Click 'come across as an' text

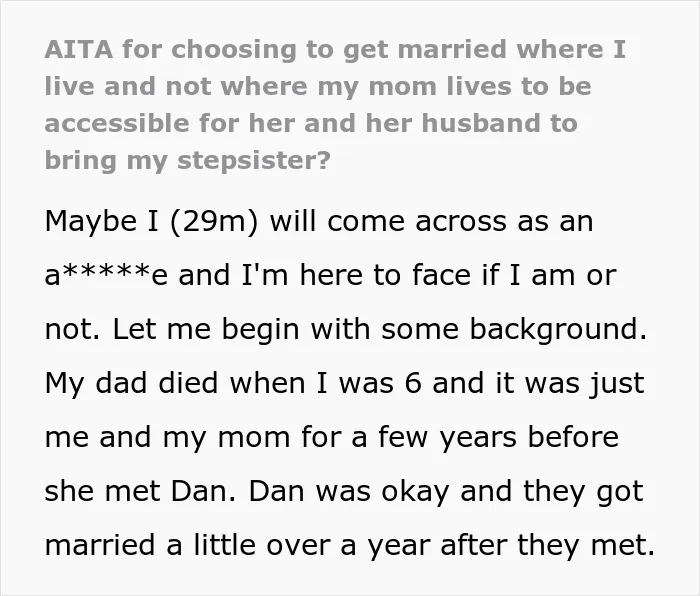pyautogui.click(x=460, y=221)
